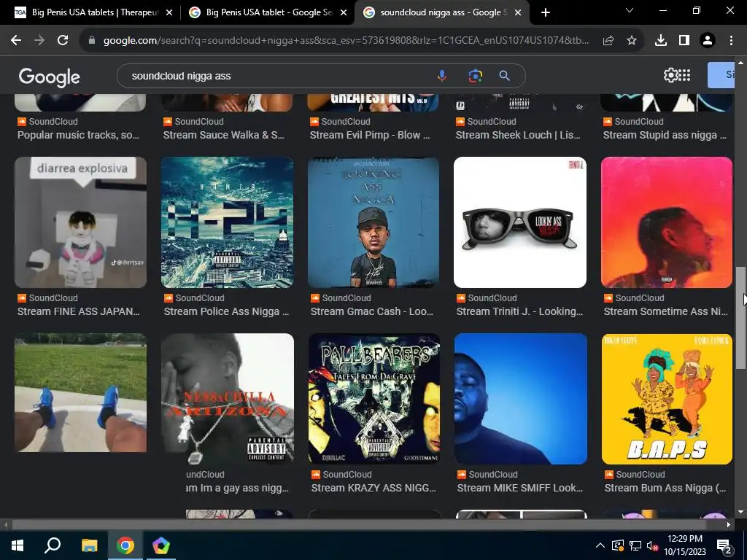Image resolution: width=747 pixels, height=560 pixels.
Task: Click the share page icon in address bar
Action: click(608, 41)
